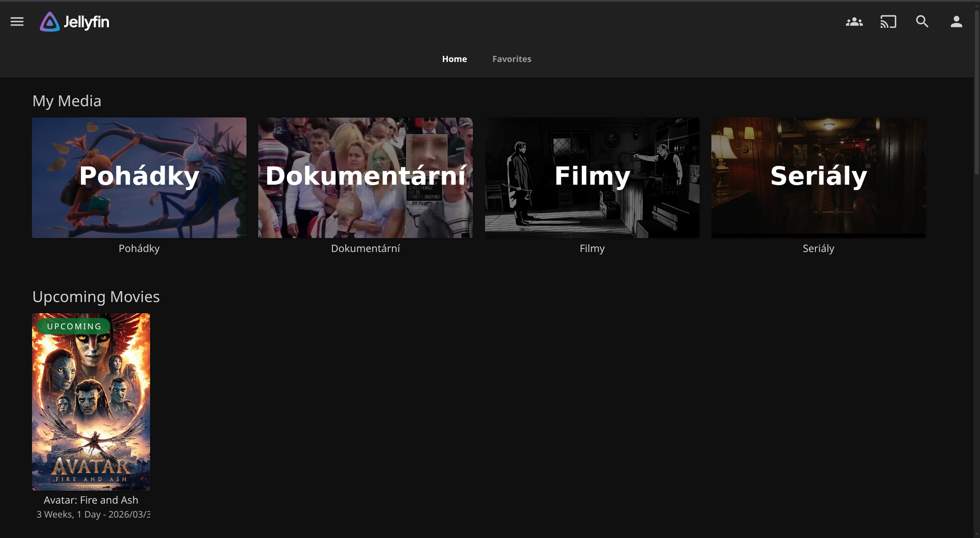Image resolution: width=980 pixels, height=538 pixels.
Task: Click the Avatar: Fire and Ash title
Action: [x=91, y=500]
